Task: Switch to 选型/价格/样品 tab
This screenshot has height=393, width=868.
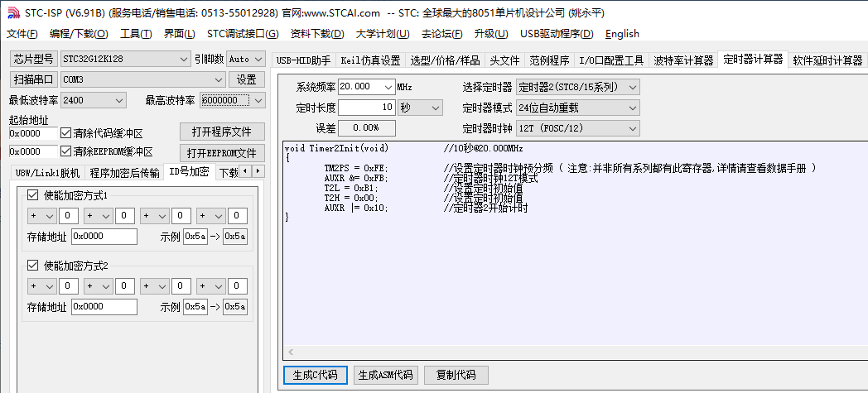Action: coord(445,60)
